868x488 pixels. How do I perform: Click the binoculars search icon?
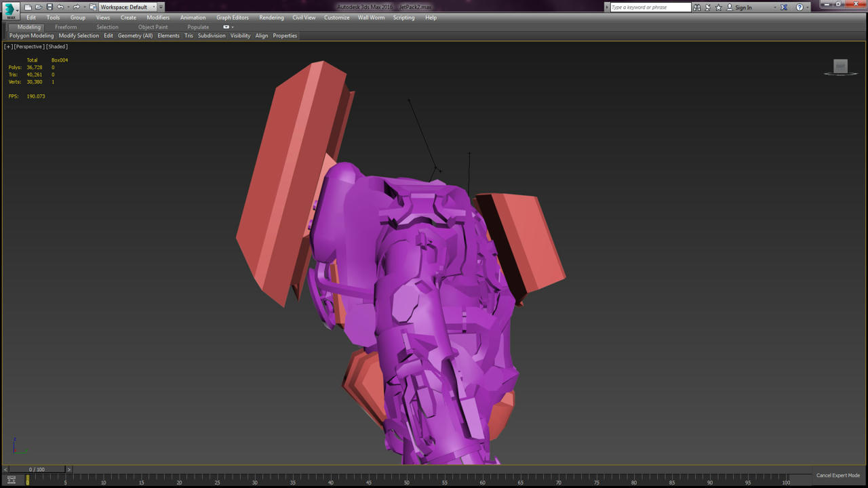(697, 7)
